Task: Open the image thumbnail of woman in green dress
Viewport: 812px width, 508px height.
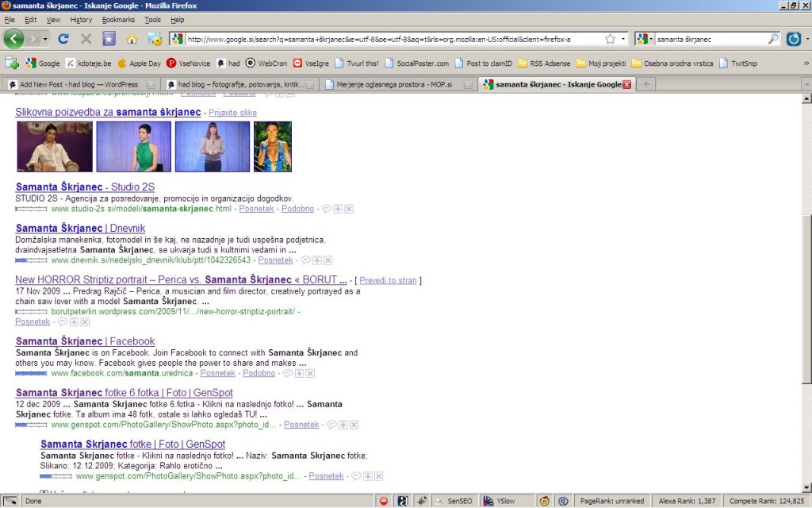Action: click(x=133, y=147)
